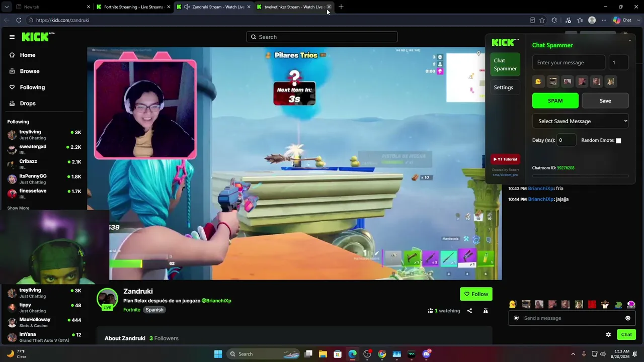Open the Chat Spammer tab in the panel
This screenshot has height=362, width=644.
[505, 64]
